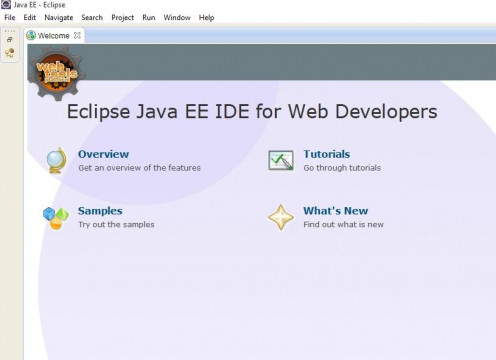Open the Navigate menu
Image resolution: width=496 pixels, height=360 pixels.
pyautogui.click(x=59, y=18)
